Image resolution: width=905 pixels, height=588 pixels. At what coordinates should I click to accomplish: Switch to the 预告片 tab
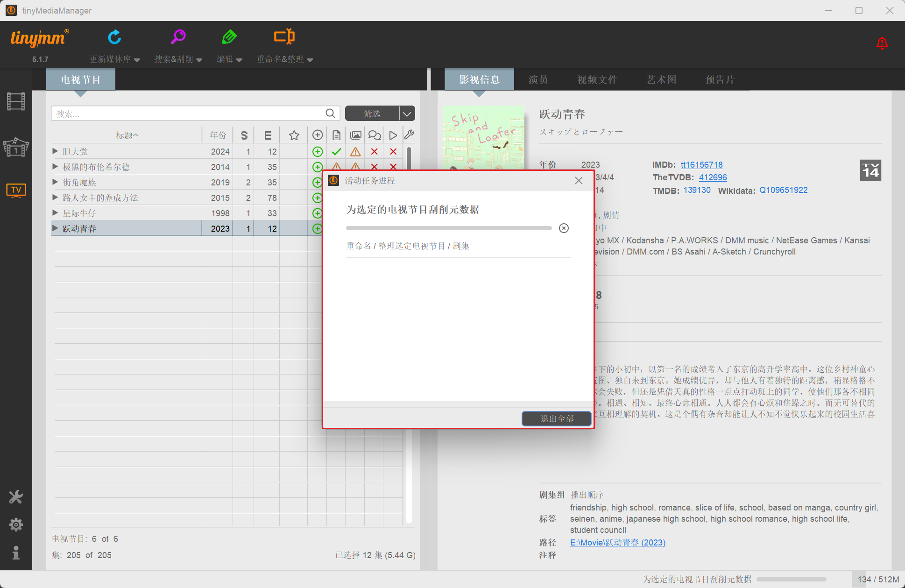(x=720, y=79)
